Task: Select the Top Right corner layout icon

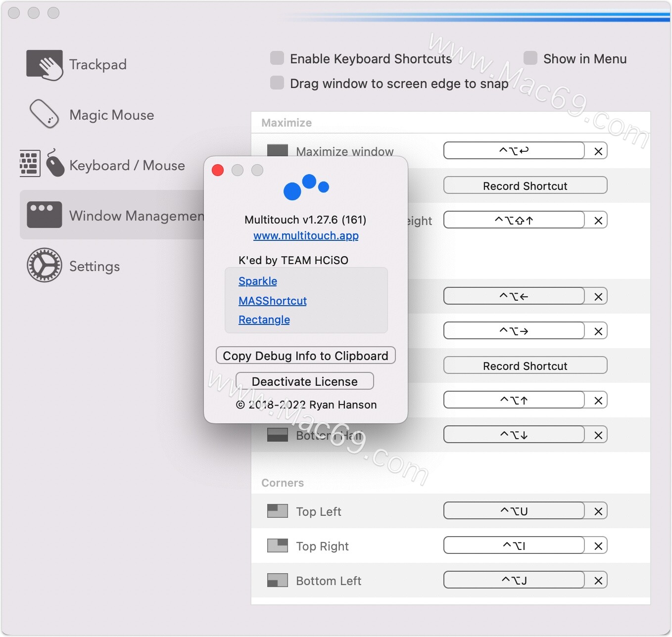Action: point(278,546)
